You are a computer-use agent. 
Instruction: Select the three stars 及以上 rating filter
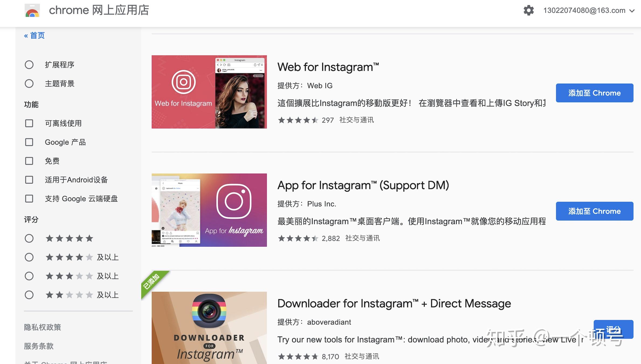(29, 276)
